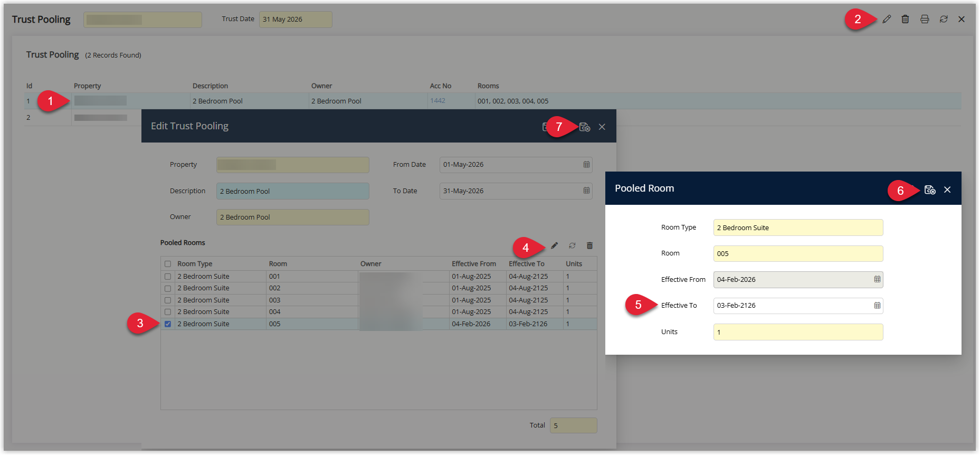Open the To Date calendar picker
The image size is (980, 455).
point(586,191)
